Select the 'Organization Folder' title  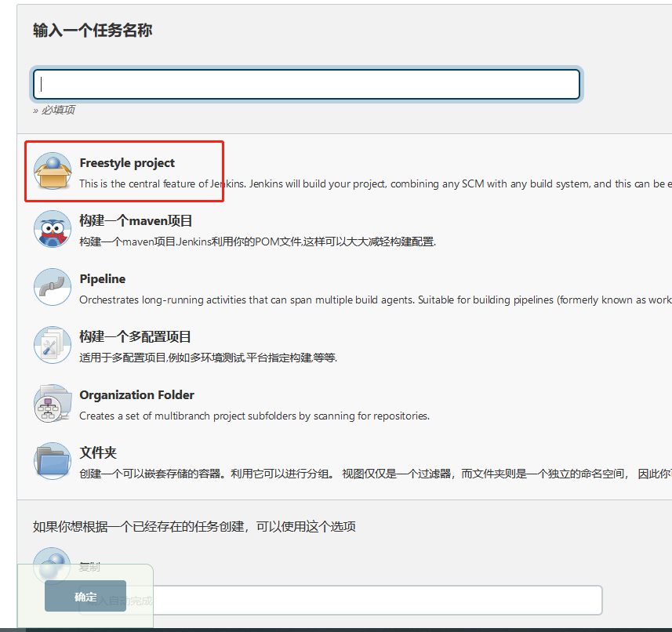pyautogui.click(x=136, y=395)
